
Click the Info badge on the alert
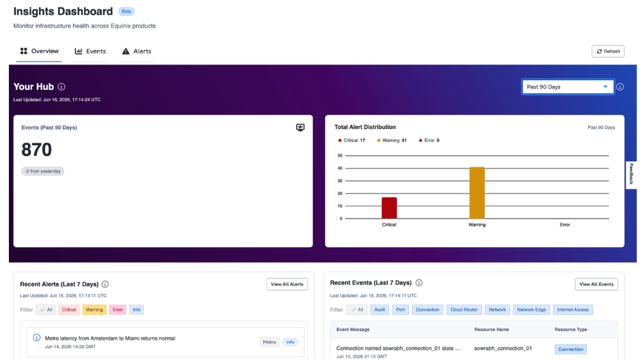click(x=291, y=342)
